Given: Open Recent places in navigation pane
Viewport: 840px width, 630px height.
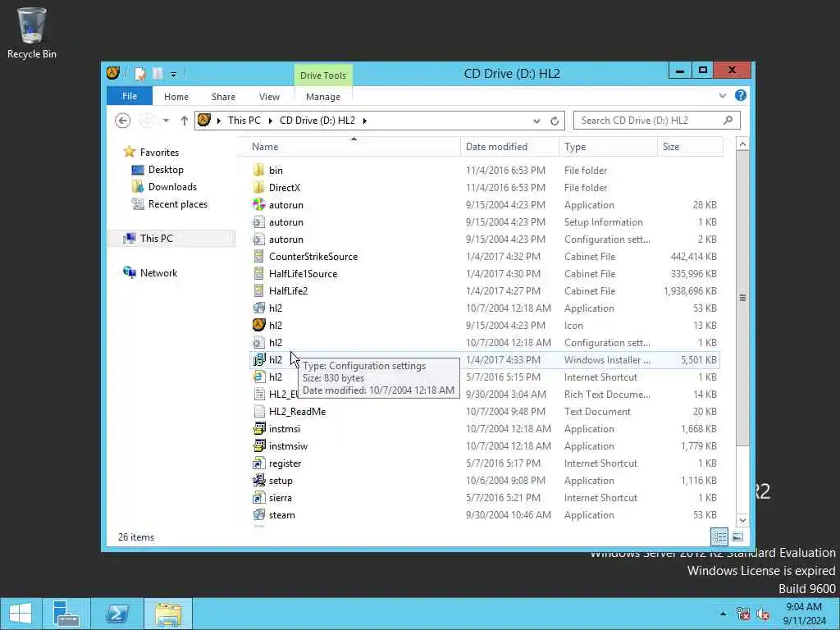Looking at the screenshot, I should pos(178,204).
